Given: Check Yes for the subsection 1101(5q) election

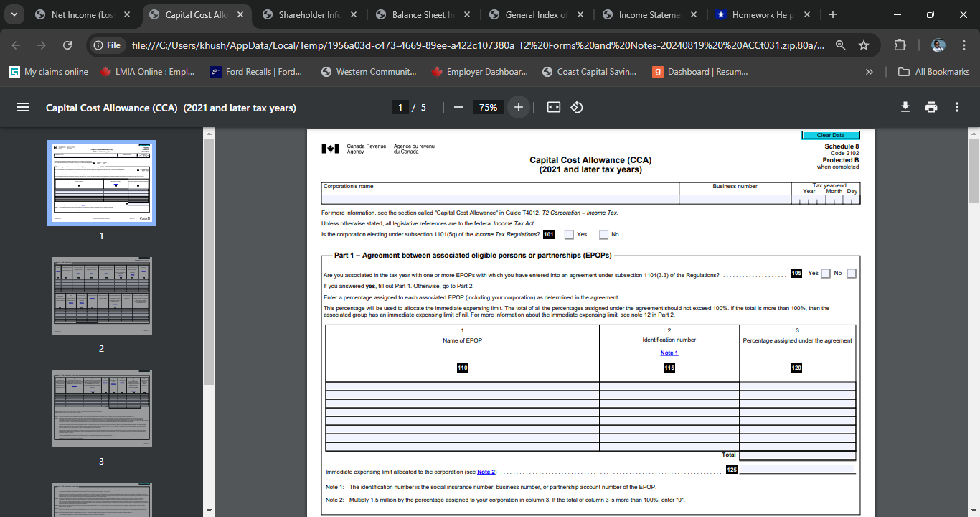Looking at the screenshot, I should [569, 234].
